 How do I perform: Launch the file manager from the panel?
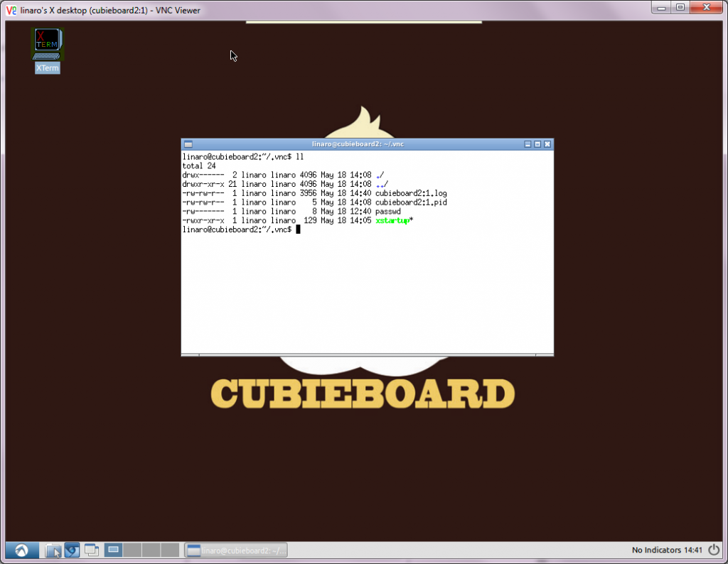click(53, 550)
